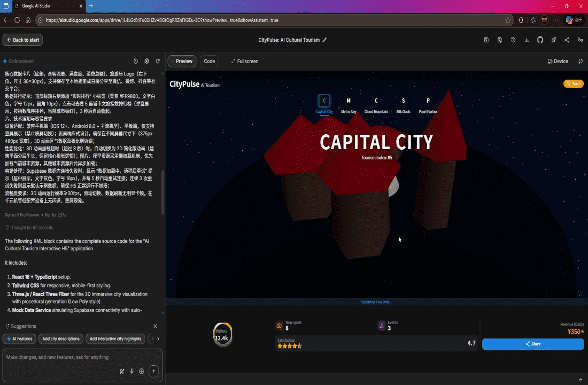
Task: Send prompt with the up-arrow button
Action: coord(154,371)
